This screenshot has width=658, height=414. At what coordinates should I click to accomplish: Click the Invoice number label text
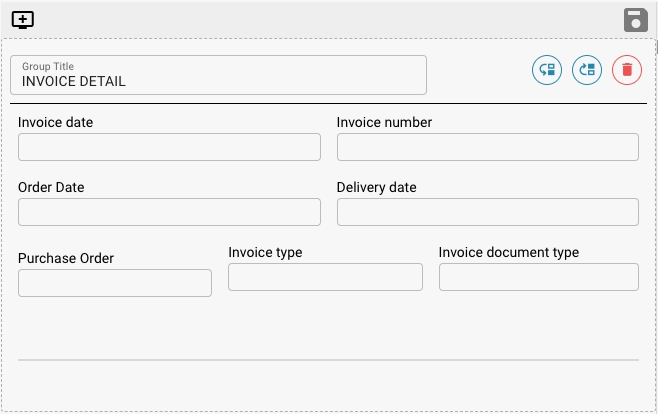pyautogui.click(x=384, y=123)
